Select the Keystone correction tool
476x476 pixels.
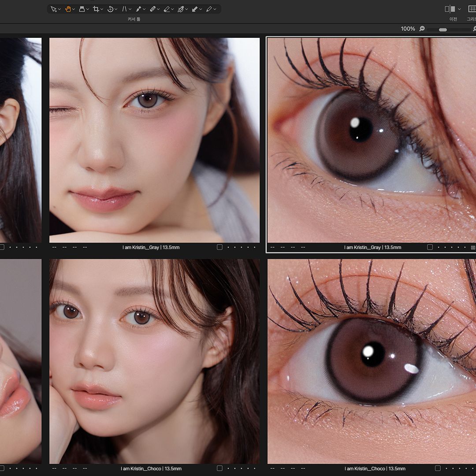(x=124, y=9)
